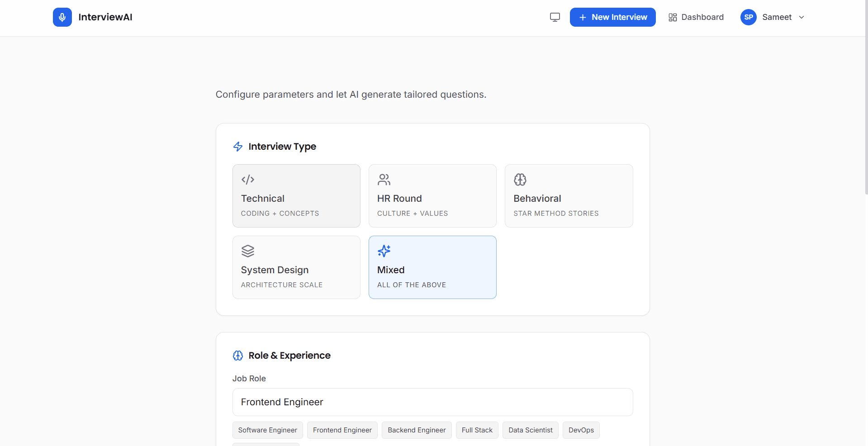
Task: Click the InterviewAI microphone logo icon
Action: (x=62, y=17)
